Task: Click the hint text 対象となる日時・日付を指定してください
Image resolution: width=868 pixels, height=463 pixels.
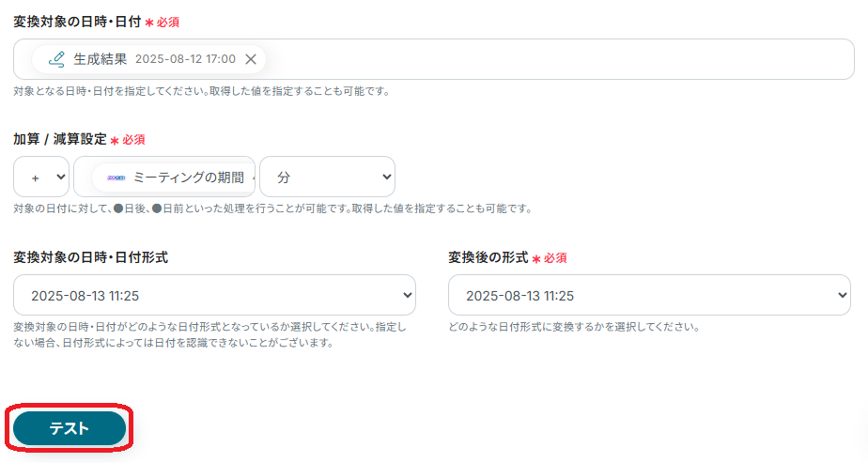Action: 202,91
